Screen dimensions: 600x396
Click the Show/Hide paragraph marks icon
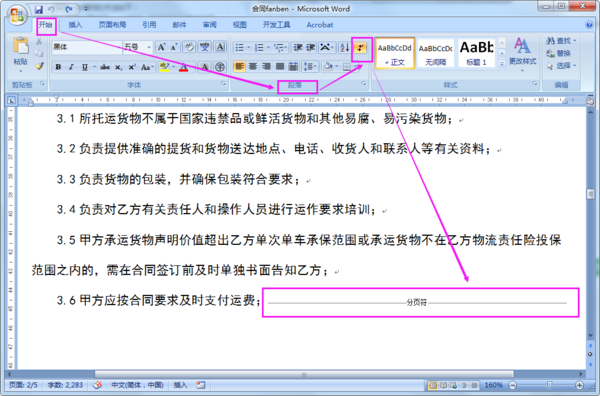[361, 47]
